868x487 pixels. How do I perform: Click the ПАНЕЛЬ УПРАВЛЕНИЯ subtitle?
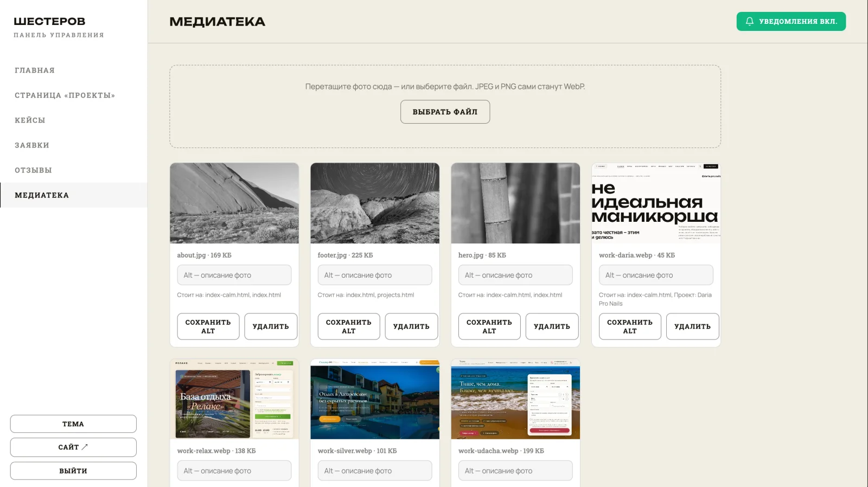[59, 35]
